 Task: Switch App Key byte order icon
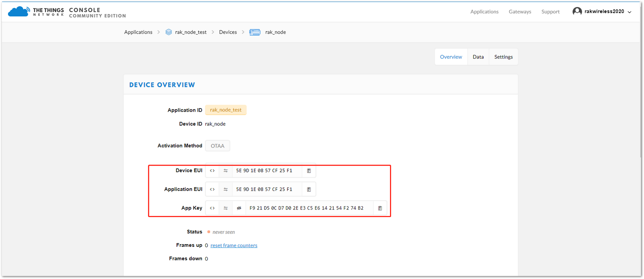tap(226, 208)
